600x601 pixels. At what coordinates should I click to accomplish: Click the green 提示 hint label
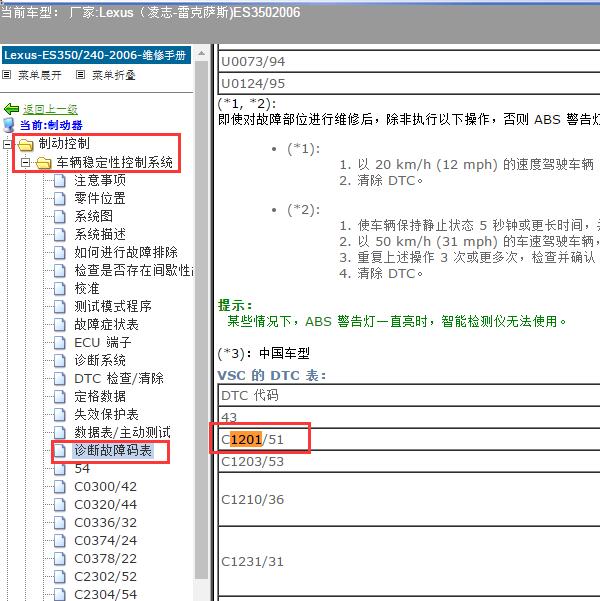[235, 306]
